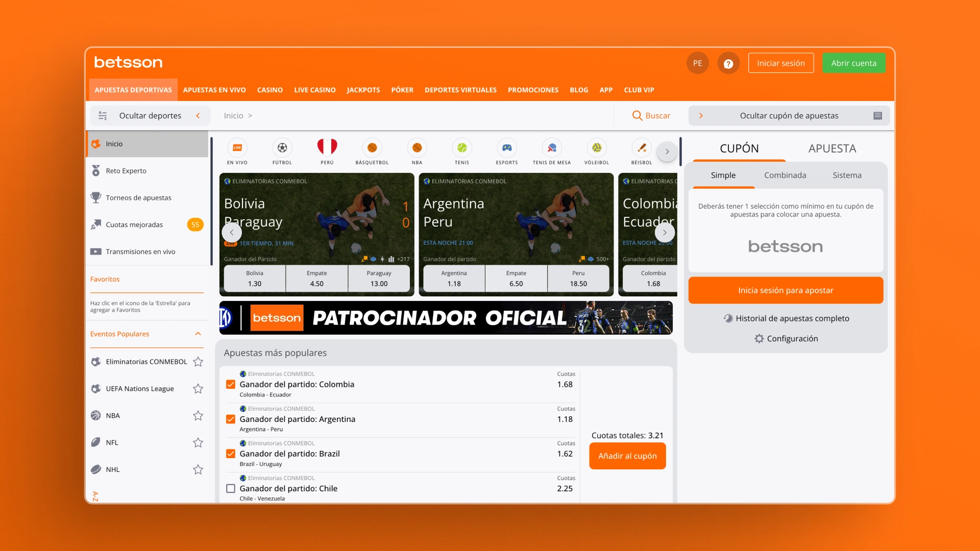Click the help question mark icon
This screenshot has height=551, width=980.
(728, 63)
